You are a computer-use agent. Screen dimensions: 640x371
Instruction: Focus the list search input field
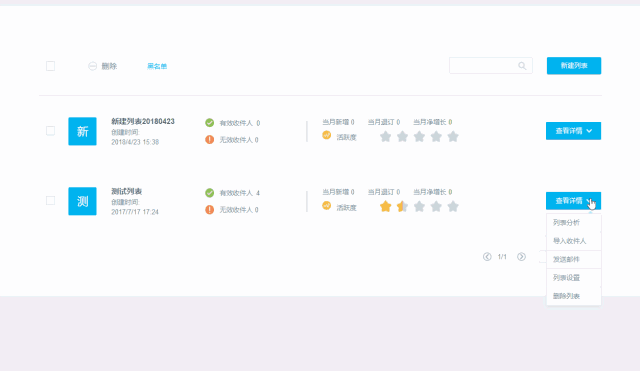click(x=491, y=66)
